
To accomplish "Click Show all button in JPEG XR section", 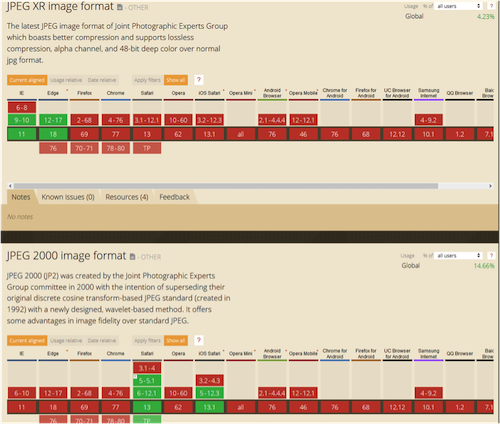I will [x=176, y=80].
